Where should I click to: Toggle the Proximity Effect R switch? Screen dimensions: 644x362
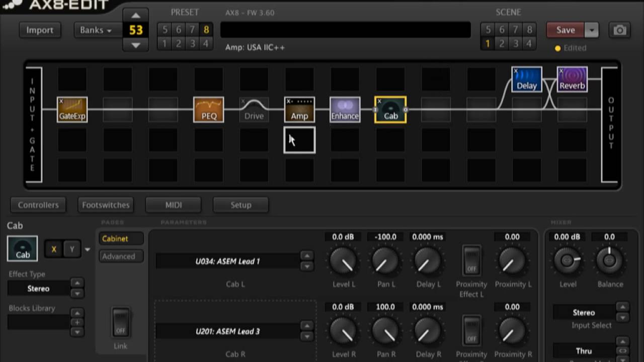tap(471, 331)
